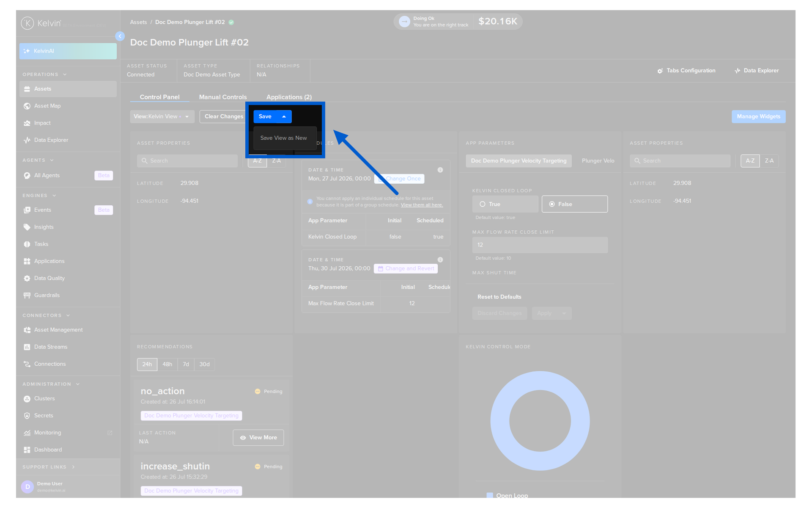Open Insights page

(68, 227)
